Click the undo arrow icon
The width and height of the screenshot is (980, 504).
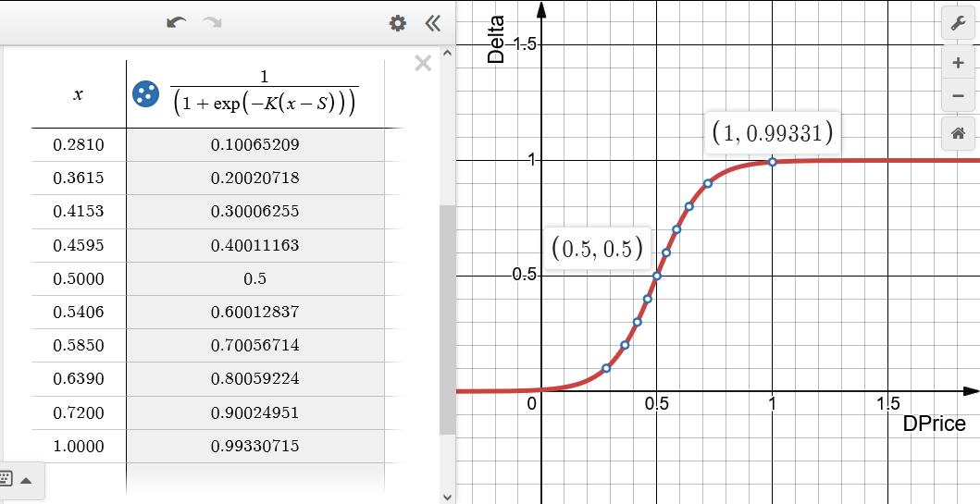[x=176, y=23]
